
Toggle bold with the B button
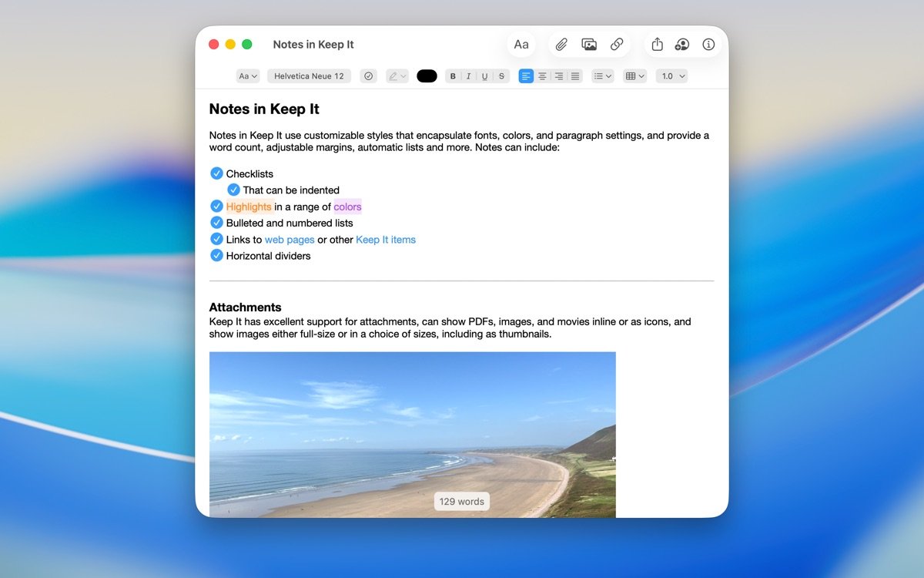pos(453,76)
